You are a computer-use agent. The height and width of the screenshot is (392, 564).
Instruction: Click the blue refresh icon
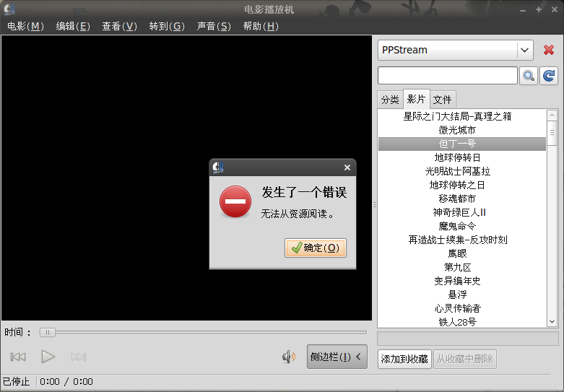pyautogui.click(x=549, y=76)
